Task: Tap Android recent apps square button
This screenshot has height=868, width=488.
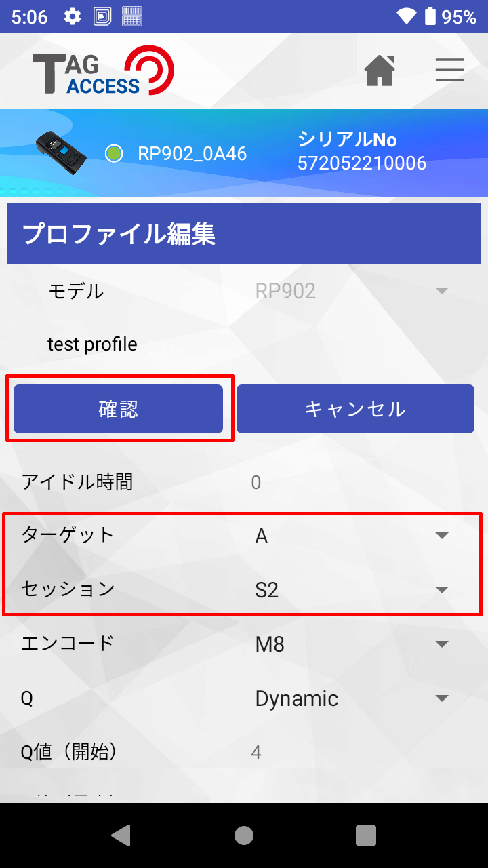Action: tap(366, 835)
